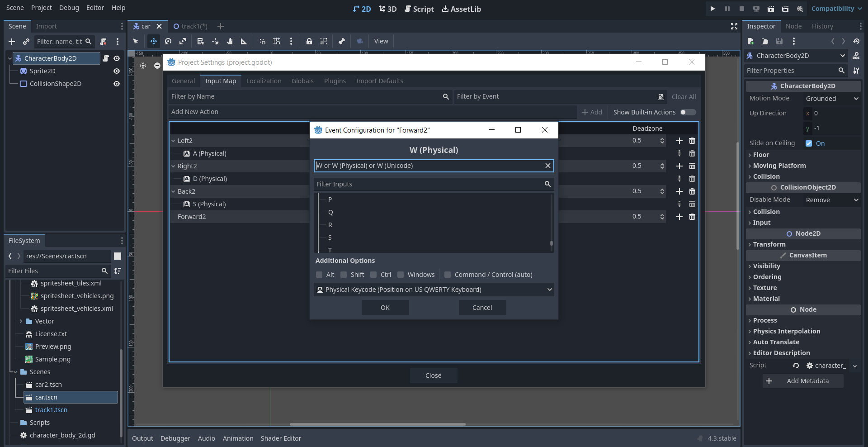
Task: Attach a script using the Scene dock script icon
Action: point(103,42)
